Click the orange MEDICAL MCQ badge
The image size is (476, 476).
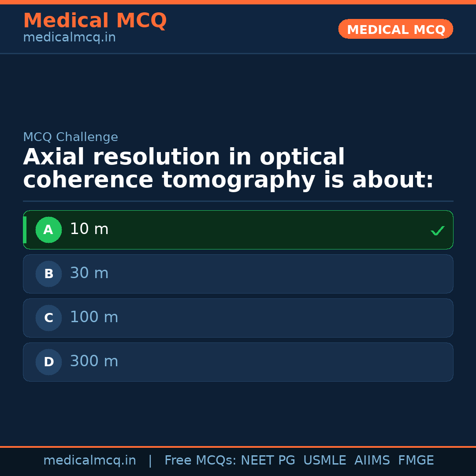click(x=395, y=29)
